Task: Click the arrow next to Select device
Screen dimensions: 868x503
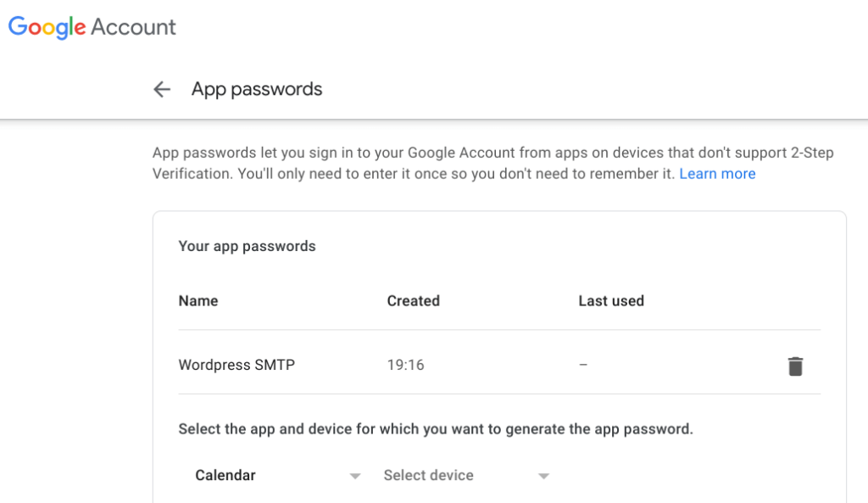Action: (x=544, y=476)
